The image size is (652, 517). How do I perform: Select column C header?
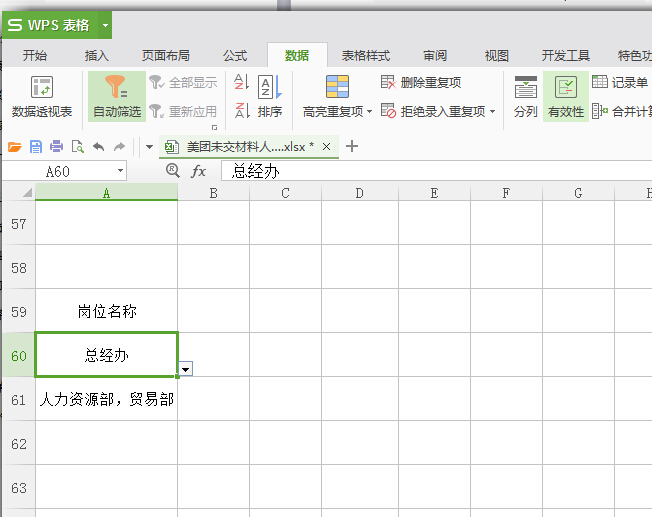click(x=285, y=193)
